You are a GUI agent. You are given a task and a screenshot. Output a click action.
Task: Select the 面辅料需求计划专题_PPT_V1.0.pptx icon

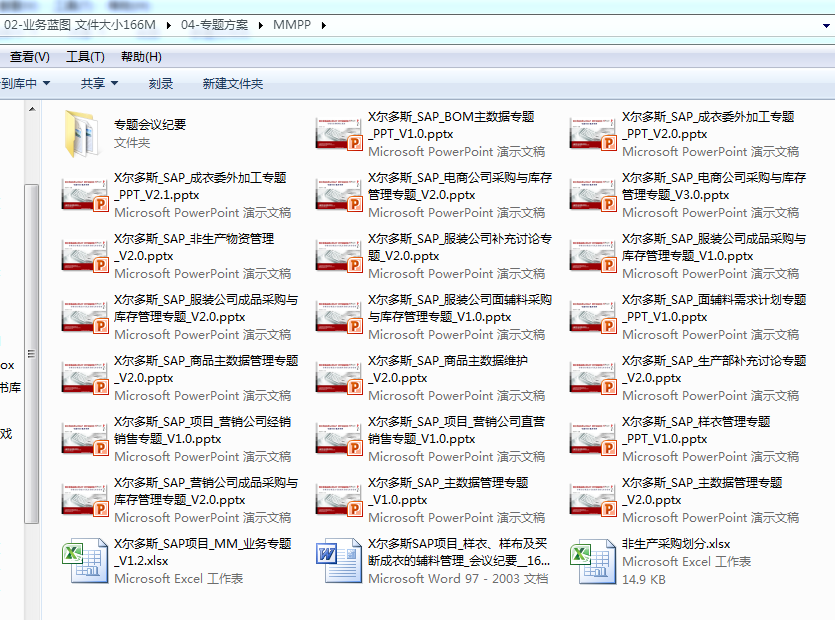(x=593, y=317)
